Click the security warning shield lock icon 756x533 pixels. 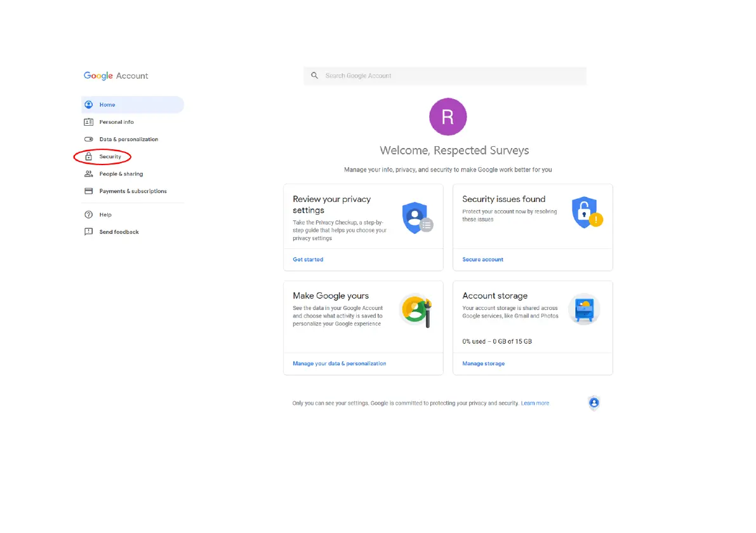click(x=587, y=213)
